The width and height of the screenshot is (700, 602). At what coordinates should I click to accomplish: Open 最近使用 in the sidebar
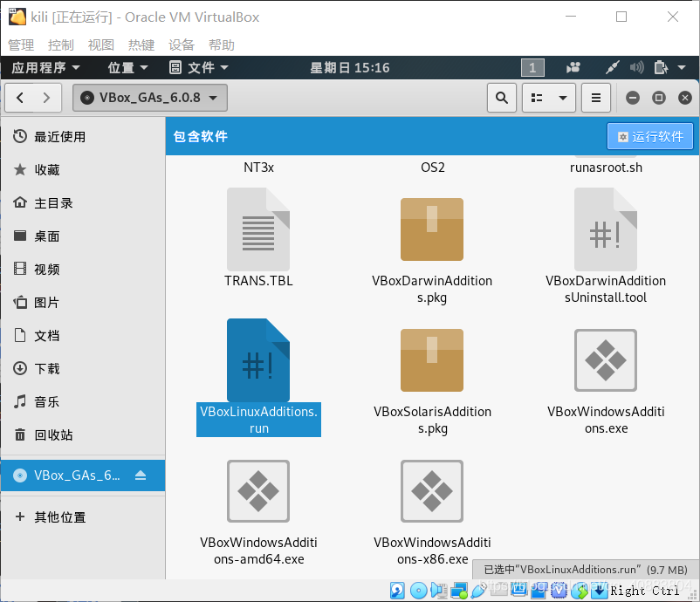(83, 137)
